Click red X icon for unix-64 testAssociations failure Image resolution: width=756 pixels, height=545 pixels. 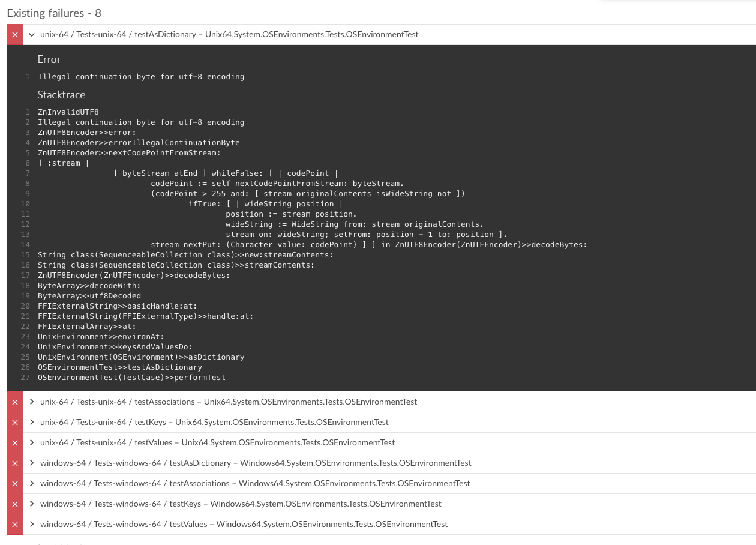click(15, 402)
